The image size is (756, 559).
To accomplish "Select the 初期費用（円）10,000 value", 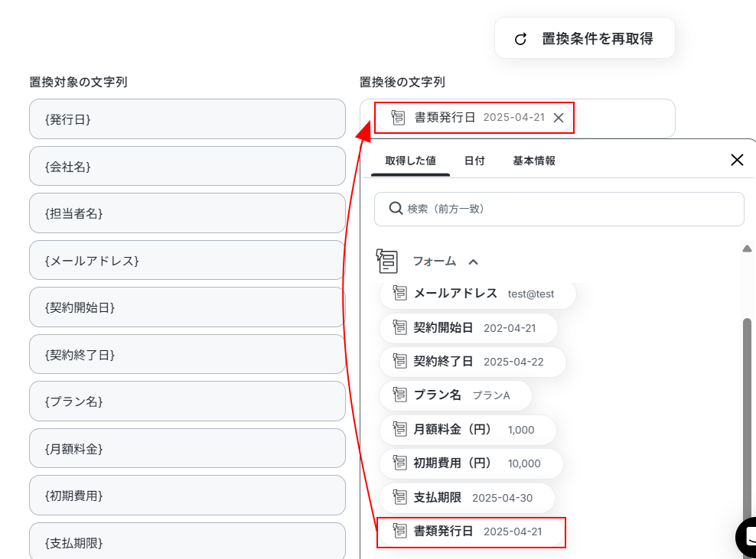I will 471,463.
